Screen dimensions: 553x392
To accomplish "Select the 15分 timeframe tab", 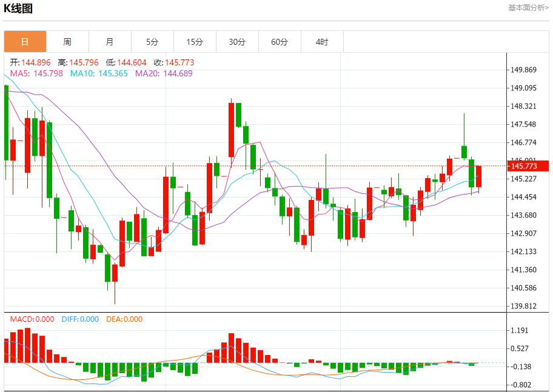I will pos(195,42).
